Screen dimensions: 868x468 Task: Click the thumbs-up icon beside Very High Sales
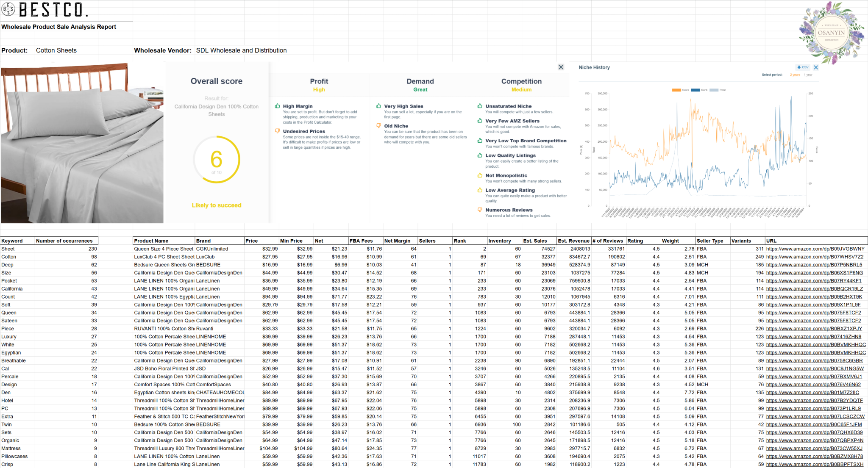tap(378, 106)
